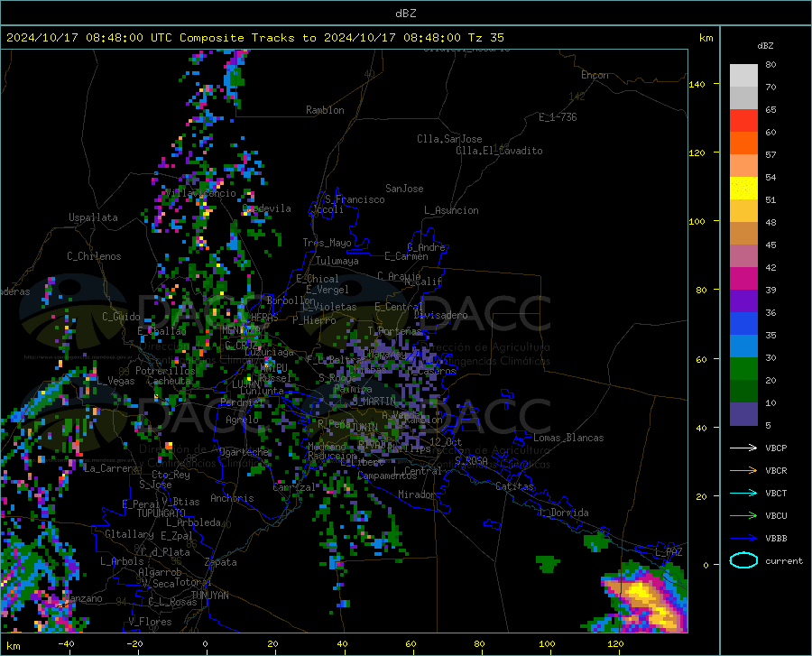Click the 'Lomas_Blancas' place label
Screen dimensions: 812x656
pyautogui.click(x=568, y=438)
